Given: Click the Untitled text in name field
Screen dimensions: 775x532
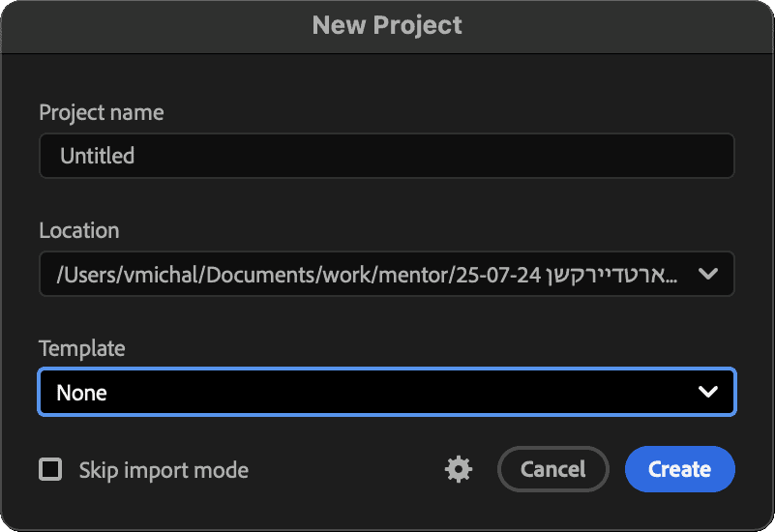Looking at the screenshot, I should click(98, 156).
